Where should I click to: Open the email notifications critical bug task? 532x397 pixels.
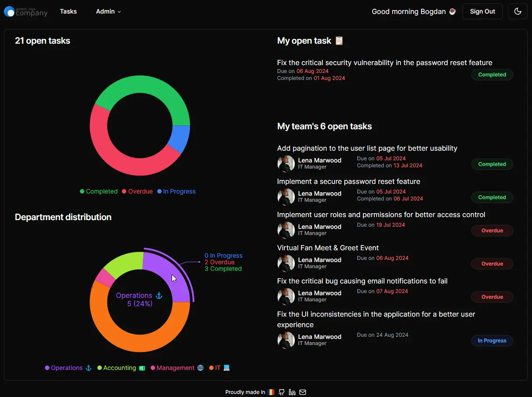362,281
